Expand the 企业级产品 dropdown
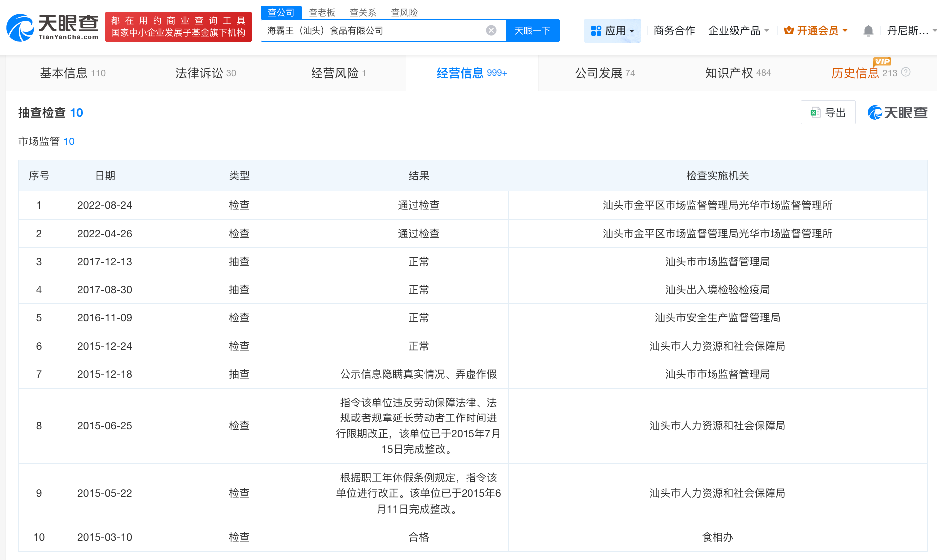Screen dimensions: 937x560 [738, 31]
